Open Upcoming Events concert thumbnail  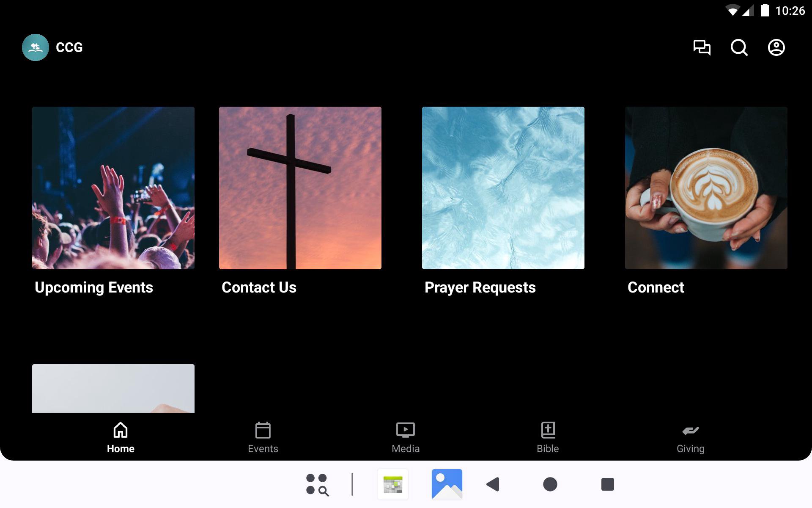(113, 188)
